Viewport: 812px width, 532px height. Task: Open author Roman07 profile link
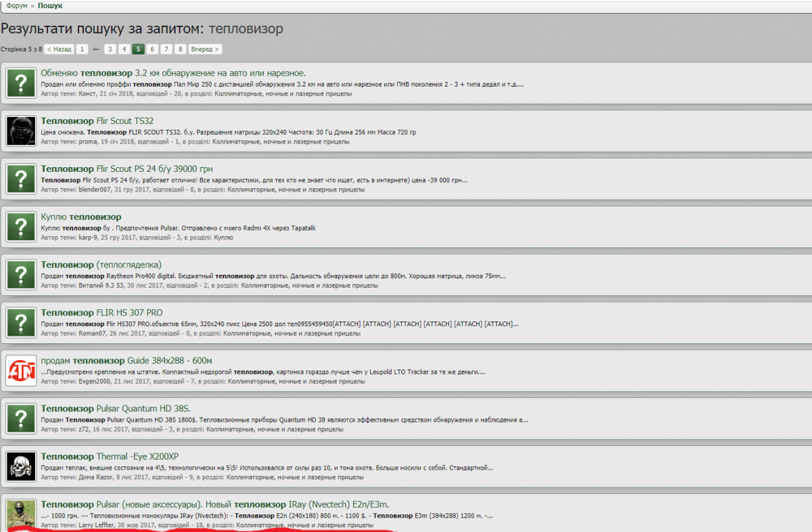pos(93,334)
